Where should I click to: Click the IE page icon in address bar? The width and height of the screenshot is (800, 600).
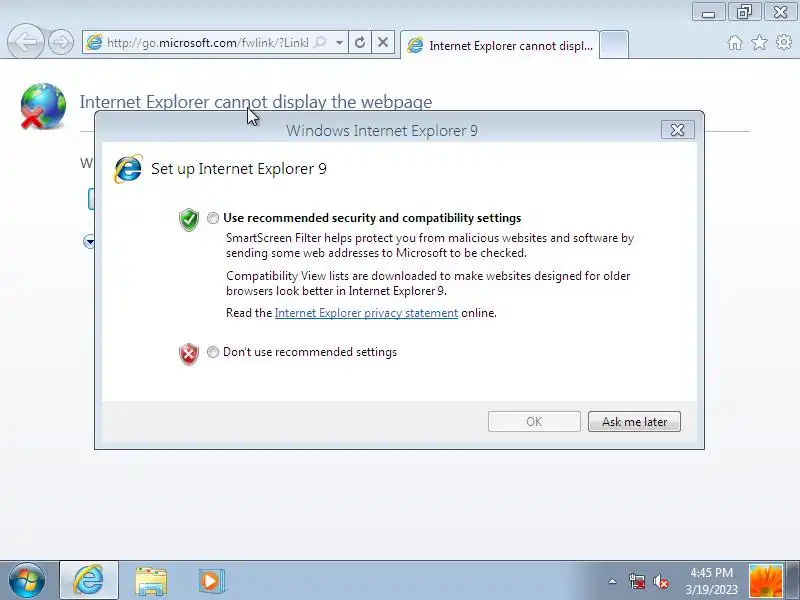(94, 42)
